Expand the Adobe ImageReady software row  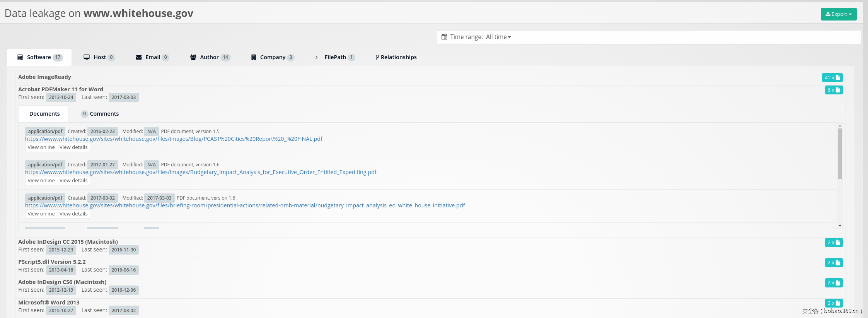(44, 77)
